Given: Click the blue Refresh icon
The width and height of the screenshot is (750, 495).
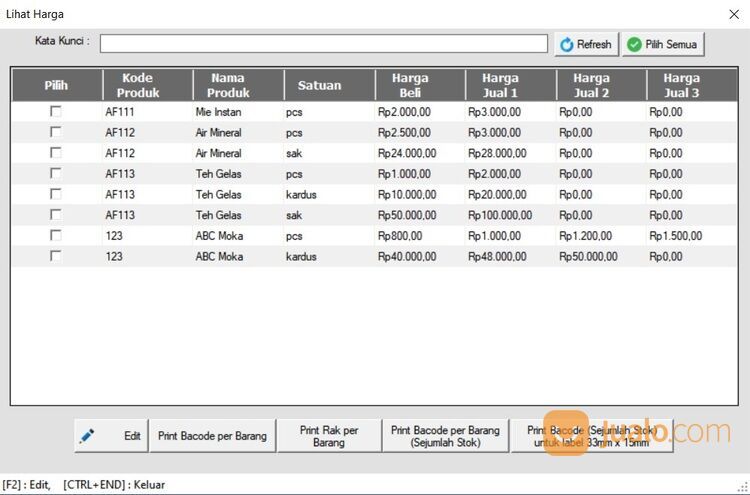Looking at the screenshot, I should pyautogui.click(x=567, y=45).
